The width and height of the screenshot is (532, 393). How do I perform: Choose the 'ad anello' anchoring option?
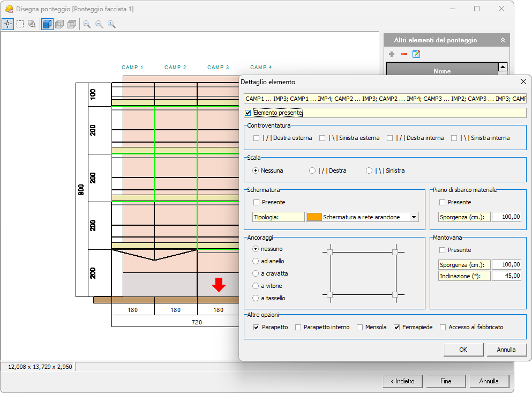click(256, 261)
